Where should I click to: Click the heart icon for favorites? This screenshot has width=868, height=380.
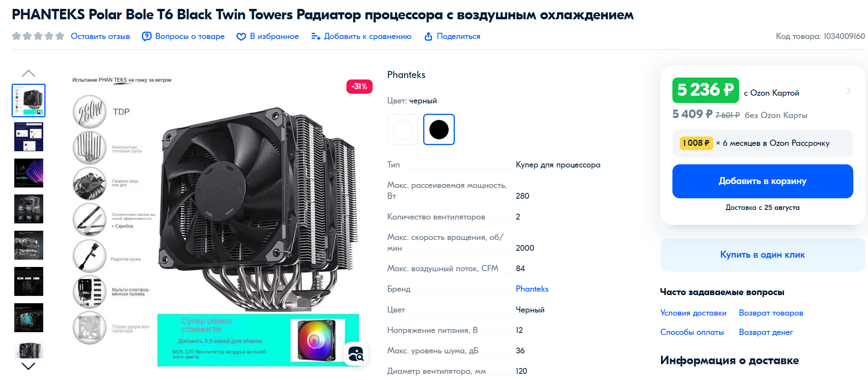(241, 37)
